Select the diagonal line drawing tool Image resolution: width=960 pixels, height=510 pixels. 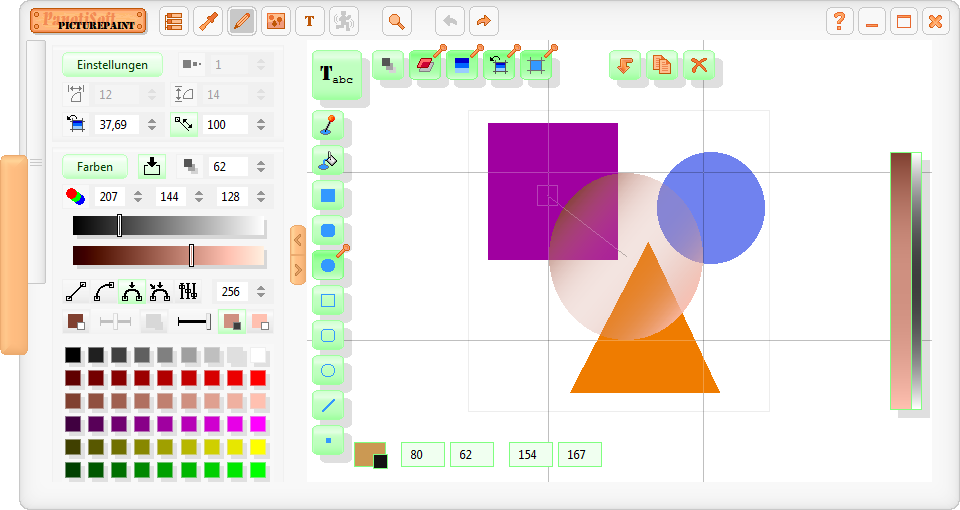click(328, 405)
